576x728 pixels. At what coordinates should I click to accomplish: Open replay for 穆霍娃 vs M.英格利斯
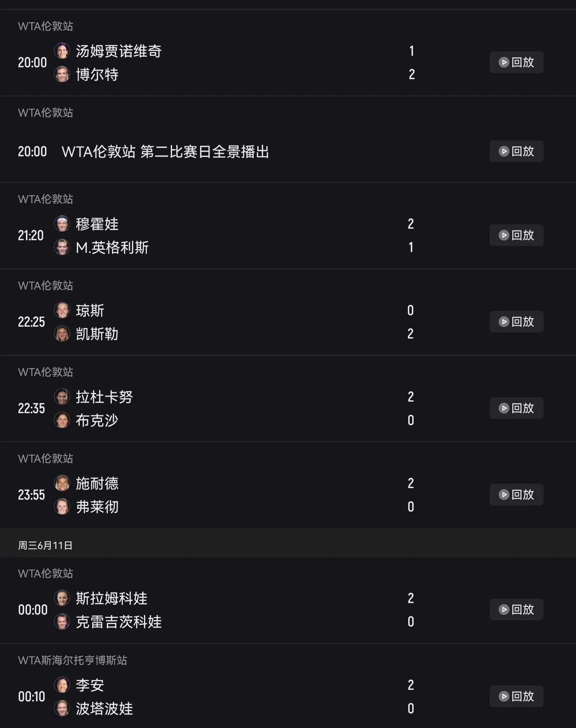pos(516,235)
